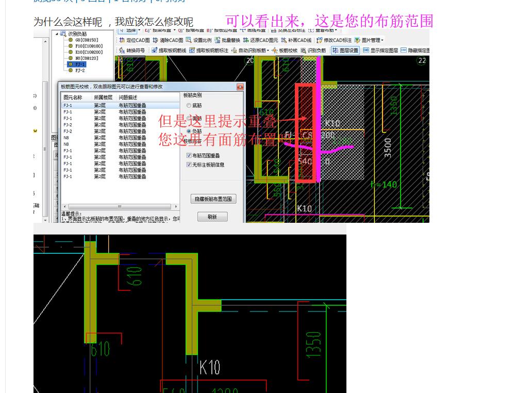Sort by the 图元名称 column header
This screenshot has height=393, width=532.
coord(73,97)
